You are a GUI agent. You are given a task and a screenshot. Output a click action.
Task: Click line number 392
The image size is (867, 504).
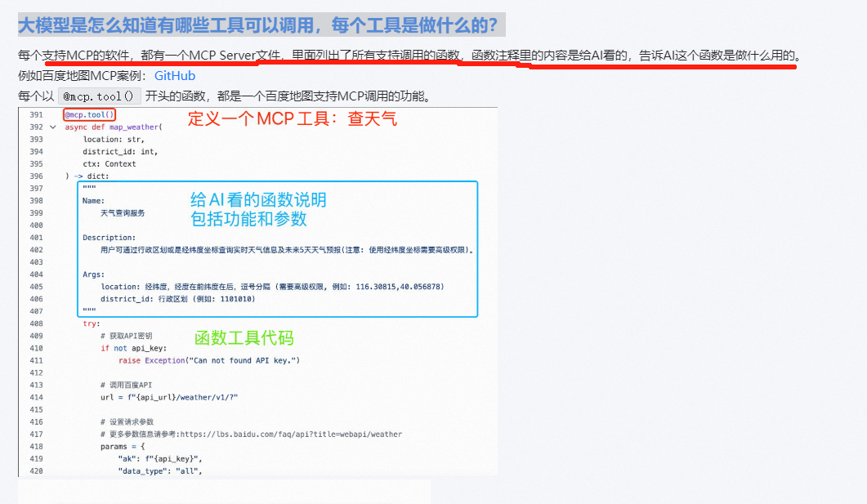[x=37, y=127]
